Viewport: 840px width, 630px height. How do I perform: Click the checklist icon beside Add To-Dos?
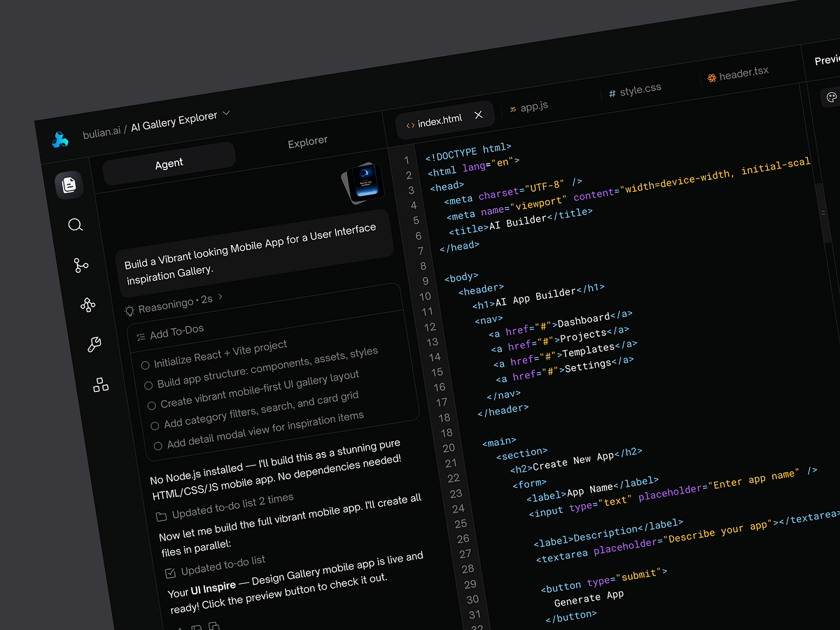[141, 337]
